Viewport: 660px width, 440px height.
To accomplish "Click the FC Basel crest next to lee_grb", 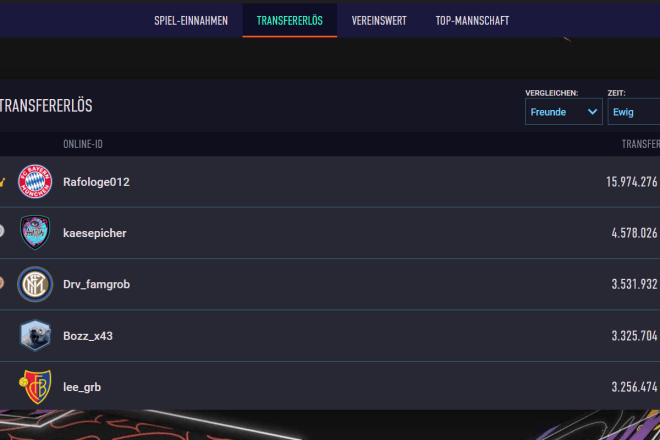I will (x=35, y=387).
